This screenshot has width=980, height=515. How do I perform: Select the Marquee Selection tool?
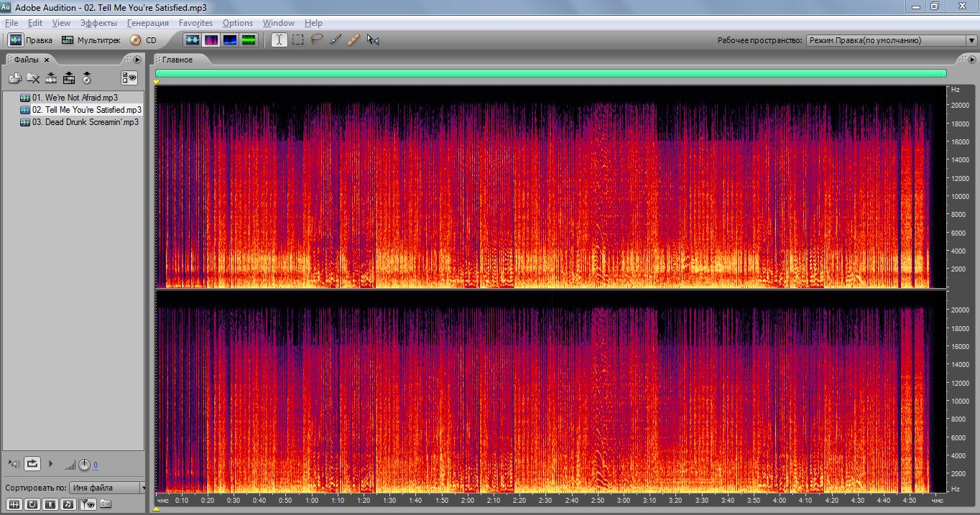pyautogui.click(x=298, y=40)
